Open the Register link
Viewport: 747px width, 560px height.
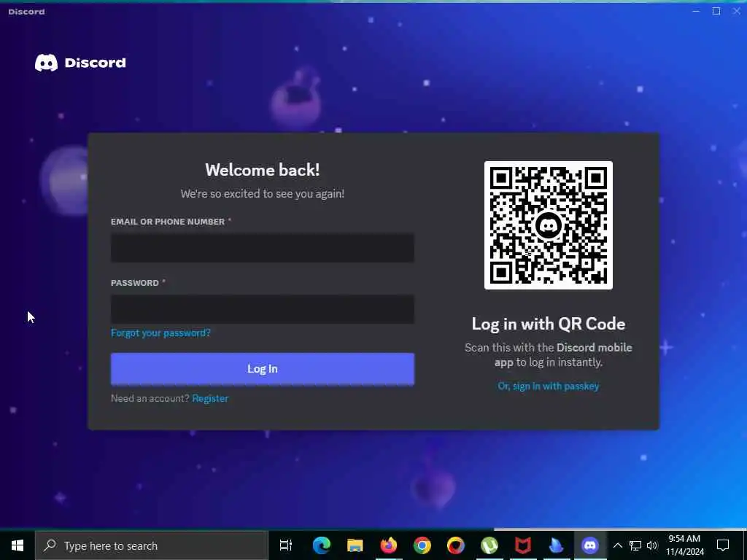210,398
